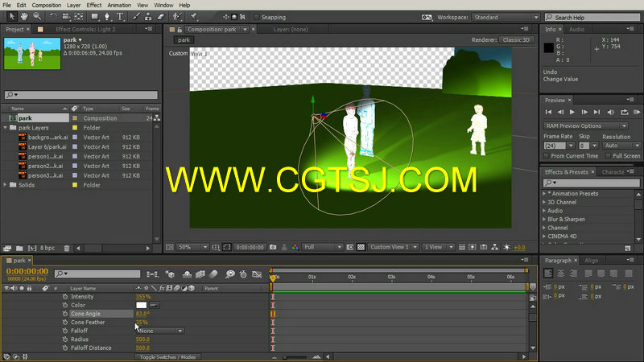This screenshot has height=362, width=644.
Task: Select the Hand tool
Action: pyautogui.click(x=24, y=17)
